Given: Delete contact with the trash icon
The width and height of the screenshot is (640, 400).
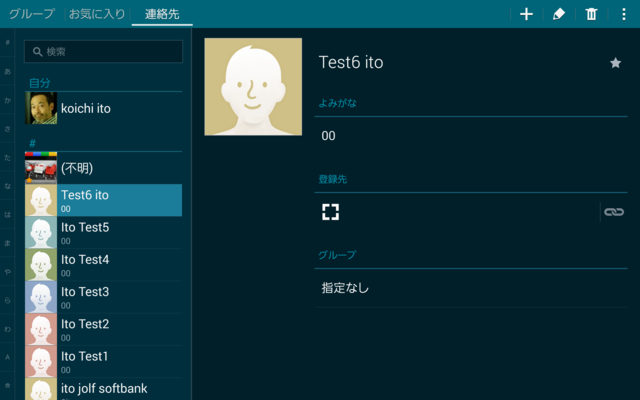Looking at the screenshot, I should click(x=591, y=14).
